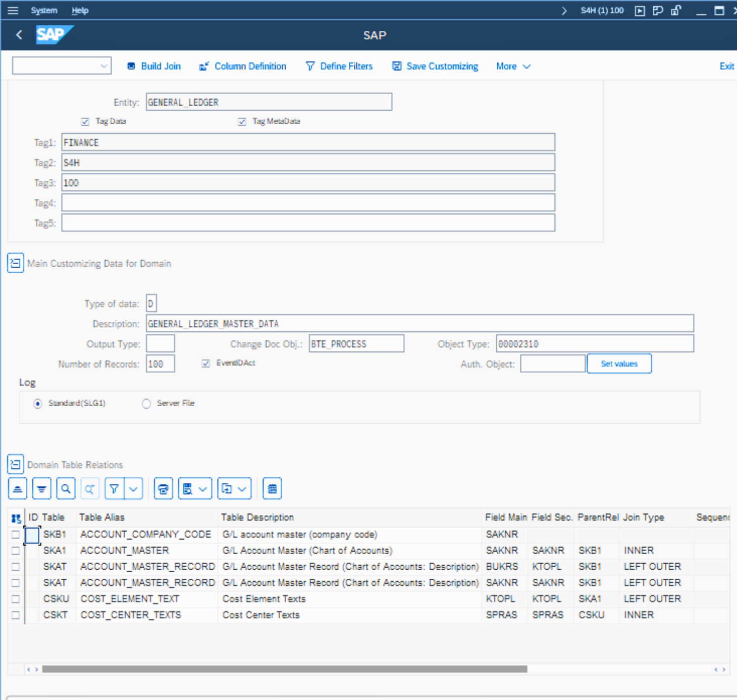Collapse the Domain Table Relations section
This screenshot has width=737, height=700.
click(15, 464)
